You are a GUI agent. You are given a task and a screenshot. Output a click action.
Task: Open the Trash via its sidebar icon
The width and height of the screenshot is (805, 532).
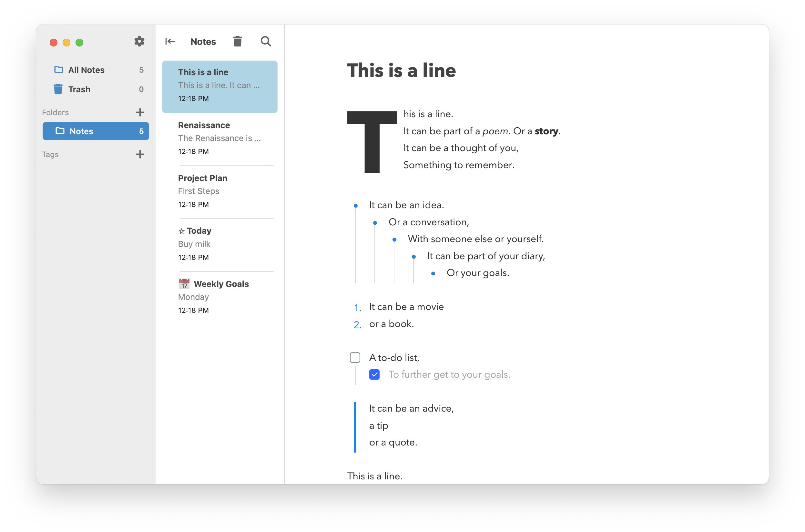pos(58,89)
